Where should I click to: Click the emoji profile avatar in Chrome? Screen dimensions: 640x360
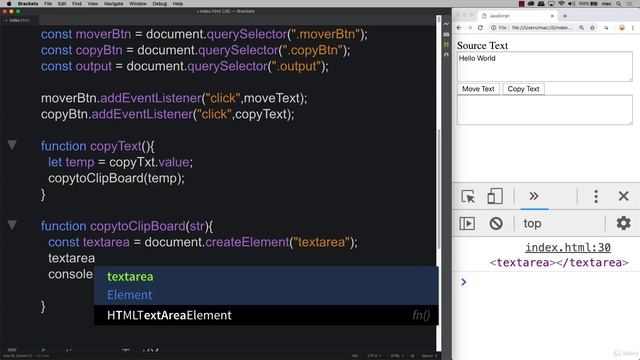622,28
